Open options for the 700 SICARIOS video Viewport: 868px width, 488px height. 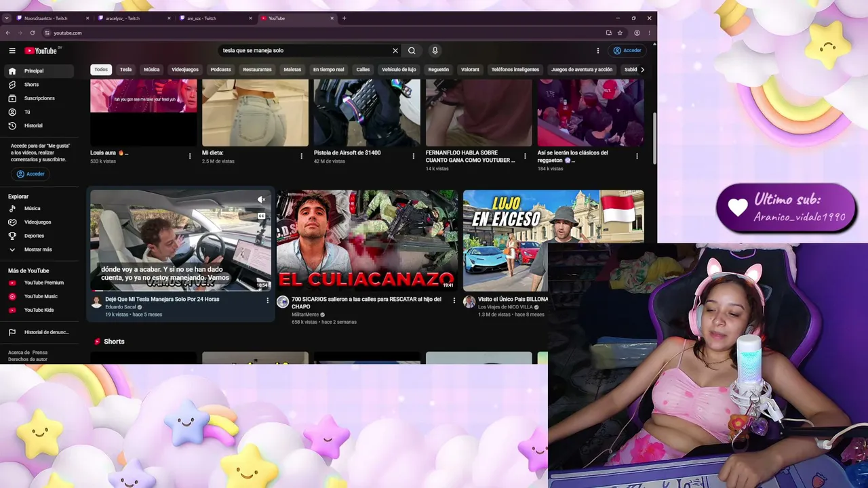click(454, 300)
